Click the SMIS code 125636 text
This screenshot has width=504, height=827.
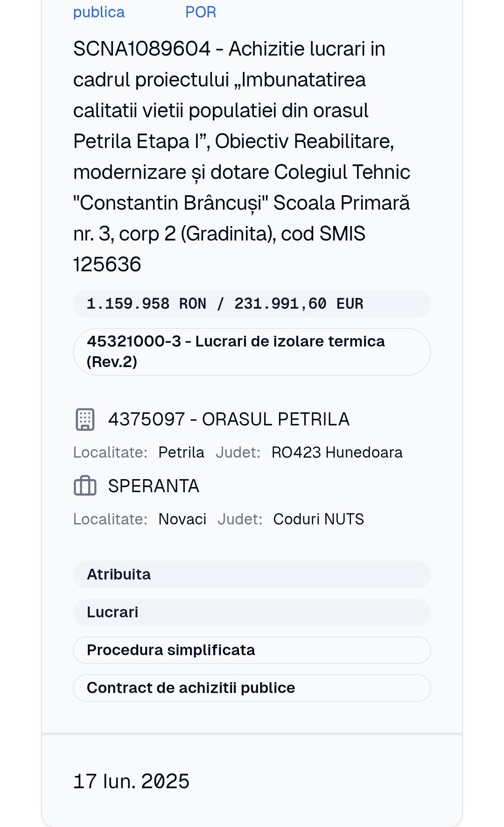pos(107,264)
